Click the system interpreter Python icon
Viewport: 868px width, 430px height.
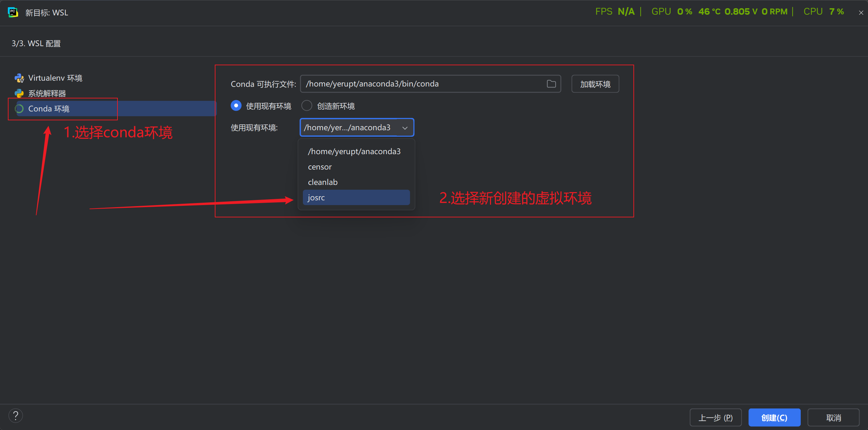point(19,93)
